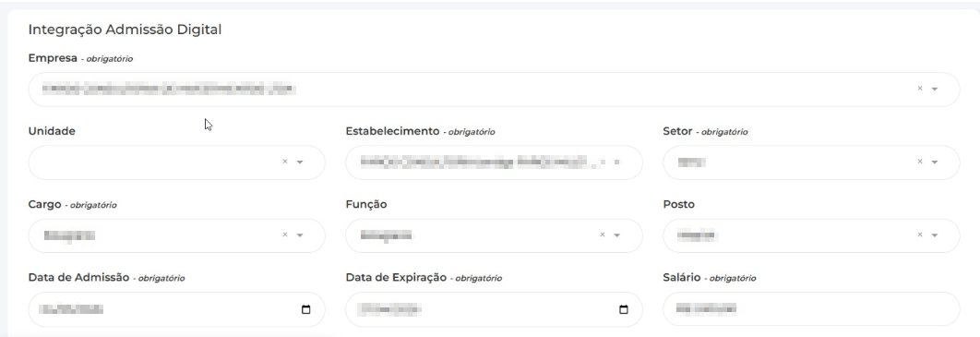980x337 pixels.
Task: Open the Data de Admissão calendar picker
Action: pyautogui.click(x=305, y=309)
